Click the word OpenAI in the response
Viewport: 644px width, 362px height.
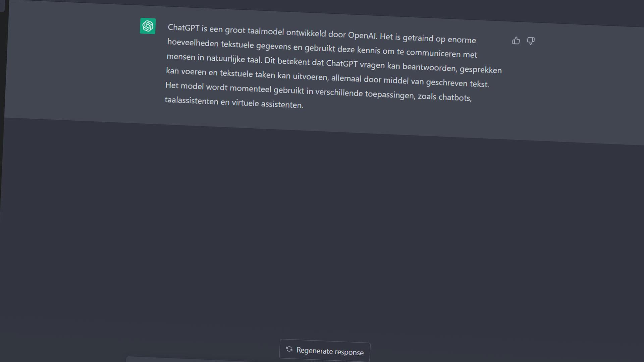coord(362,35)
